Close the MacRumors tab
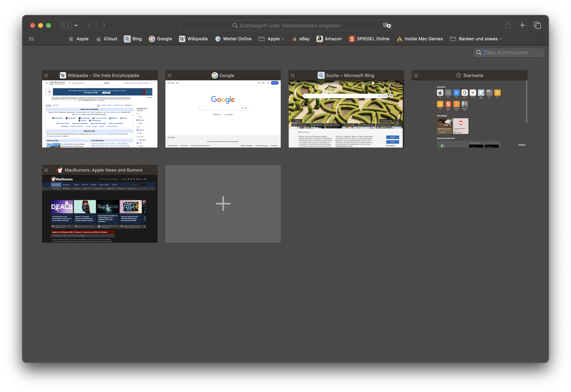This screenshot has height=392, width=571. 46,170
